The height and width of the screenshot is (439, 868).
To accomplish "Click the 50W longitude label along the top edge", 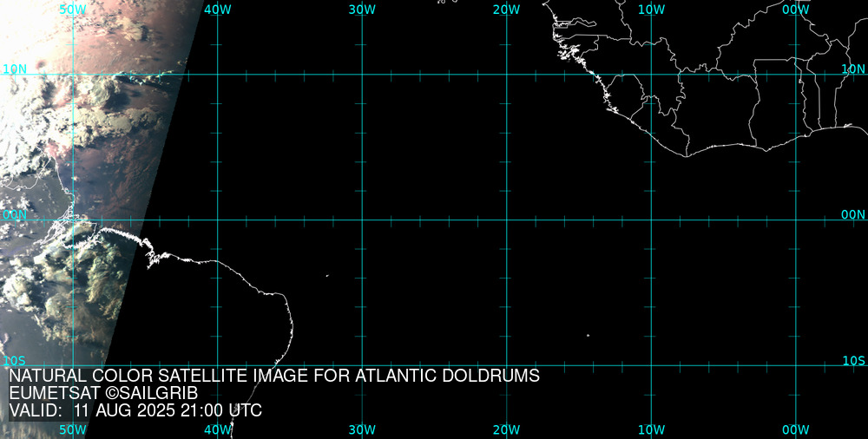I will tap(73, 10).
